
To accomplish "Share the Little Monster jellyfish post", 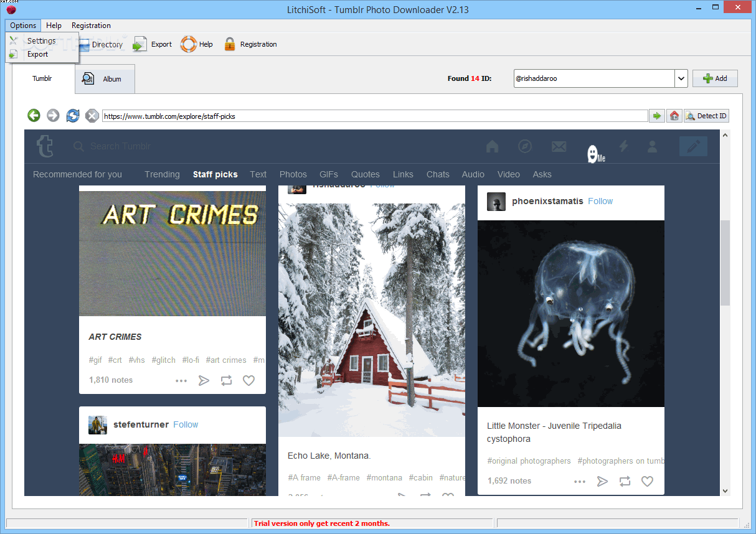I will pyautogui.click(x=602, y=481).
